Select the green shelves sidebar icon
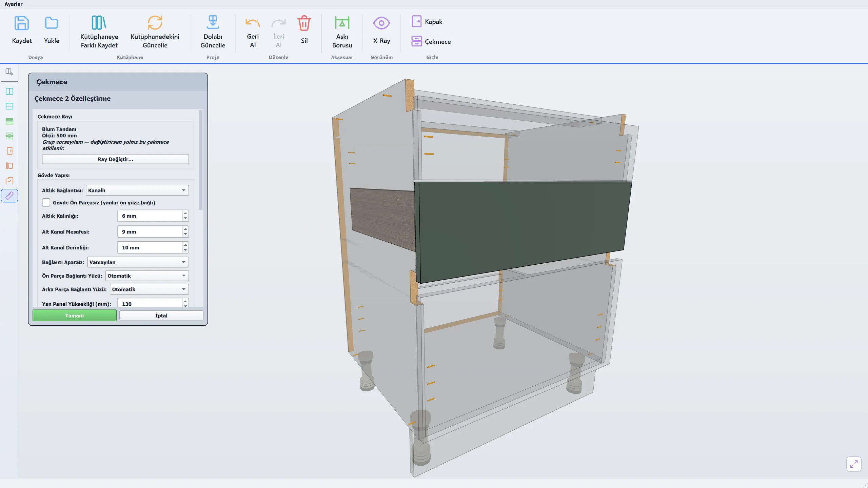868x488 pixels. coord(9,121)
